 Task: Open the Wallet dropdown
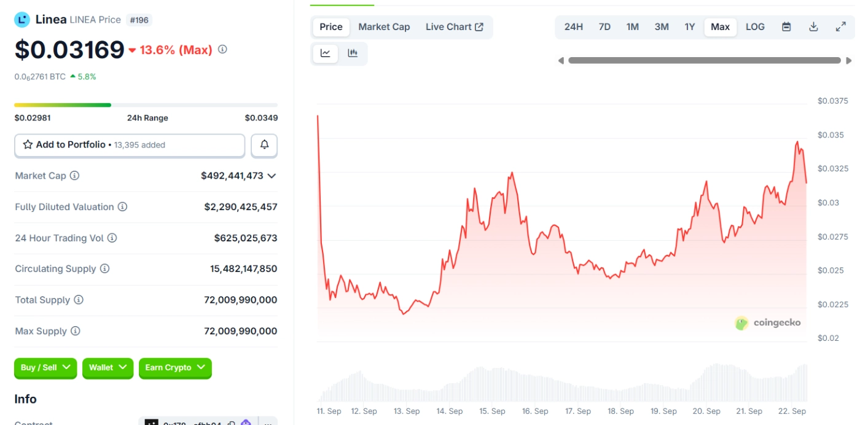tap(108, 368)
